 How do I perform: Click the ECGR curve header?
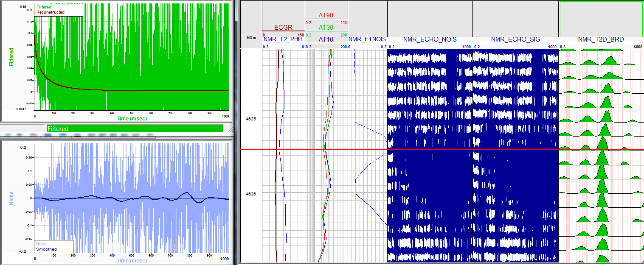tap(283, 28)
